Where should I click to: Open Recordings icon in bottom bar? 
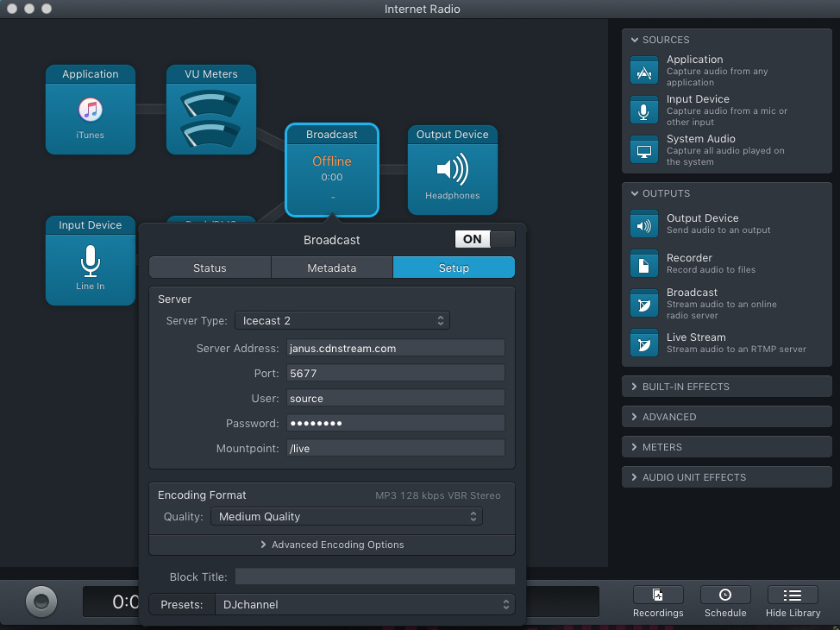click(658, 595)
